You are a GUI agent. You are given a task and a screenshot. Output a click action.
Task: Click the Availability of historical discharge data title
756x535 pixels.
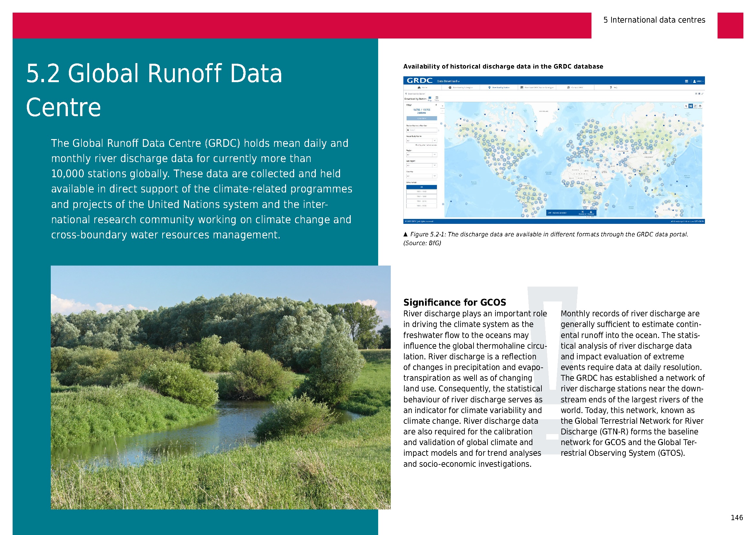point(503,66)
